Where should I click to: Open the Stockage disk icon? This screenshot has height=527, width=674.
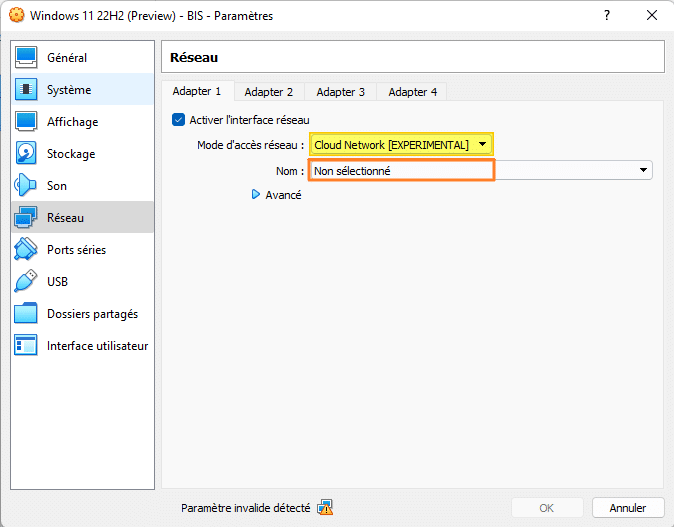(x=26, y=153)
